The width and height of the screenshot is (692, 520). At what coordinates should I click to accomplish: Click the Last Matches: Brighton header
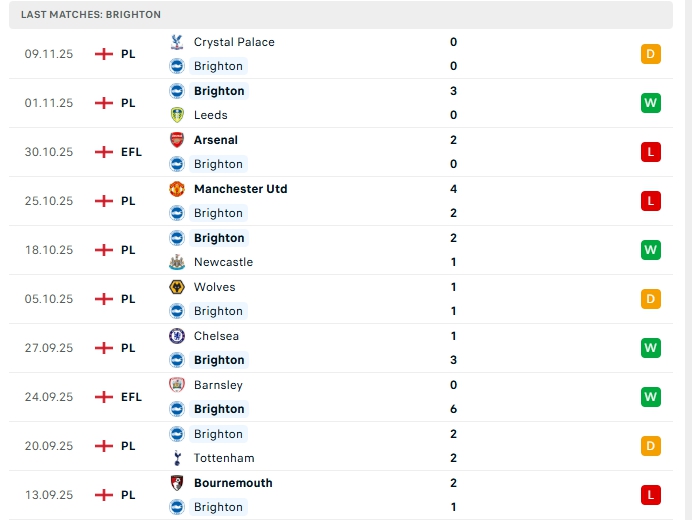point(91,15)
